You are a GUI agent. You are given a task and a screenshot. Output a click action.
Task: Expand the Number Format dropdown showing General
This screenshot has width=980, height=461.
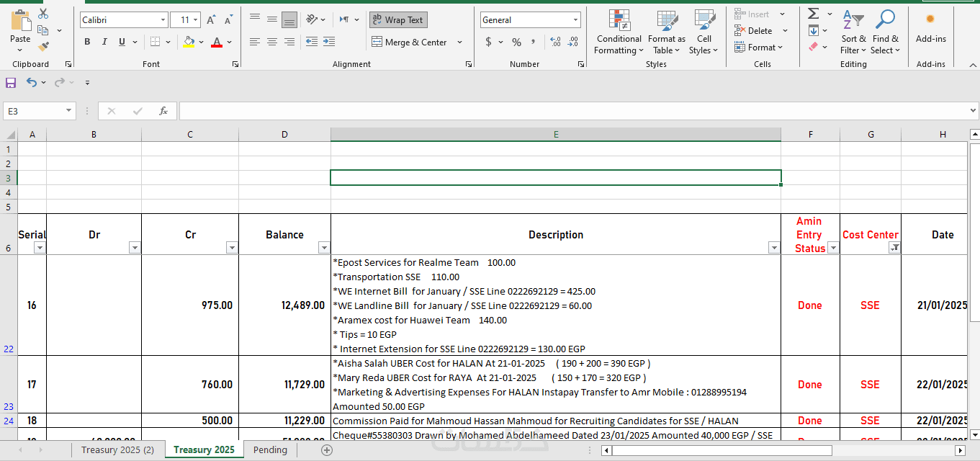575,20
